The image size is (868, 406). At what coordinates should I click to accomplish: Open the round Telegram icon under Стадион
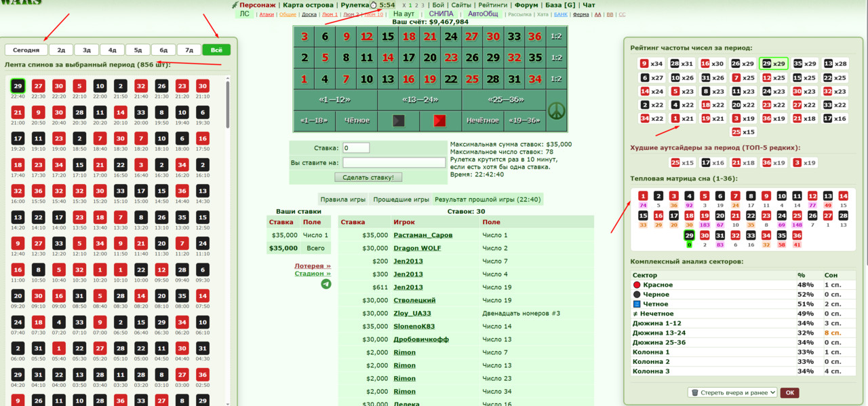pos(326,284)
